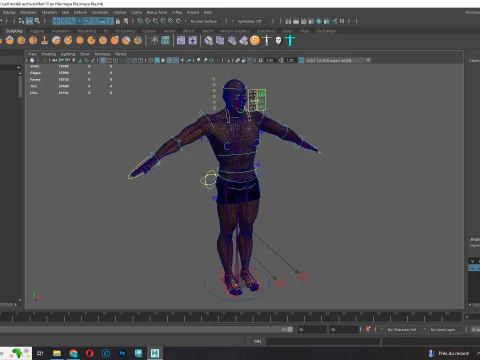
Task: Open Photoshop from the taskbar
Action: (x=122, y=353)
